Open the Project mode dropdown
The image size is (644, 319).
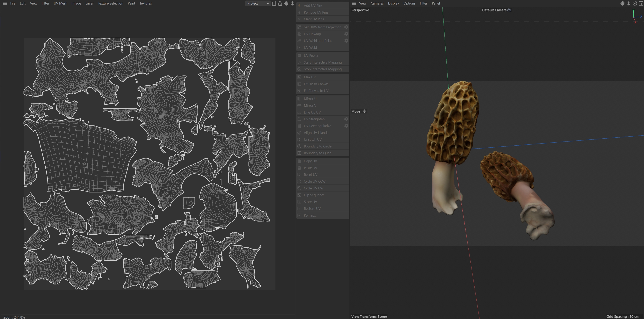click(258, 3)
